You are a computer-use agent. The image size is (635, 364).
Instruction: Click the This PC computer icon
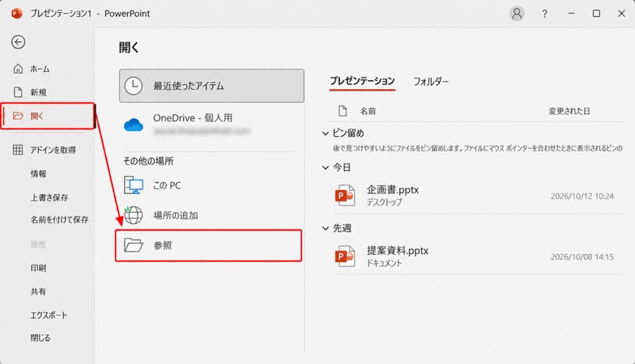coord(134,185)
